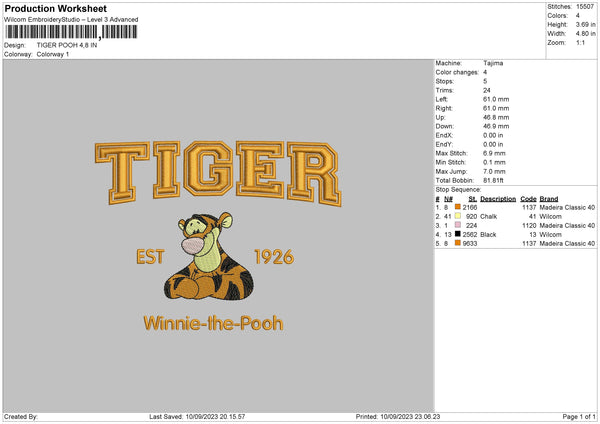This screenshot has height=424, width=600.
Task: Click the Created By footer label
Action: 21,417
